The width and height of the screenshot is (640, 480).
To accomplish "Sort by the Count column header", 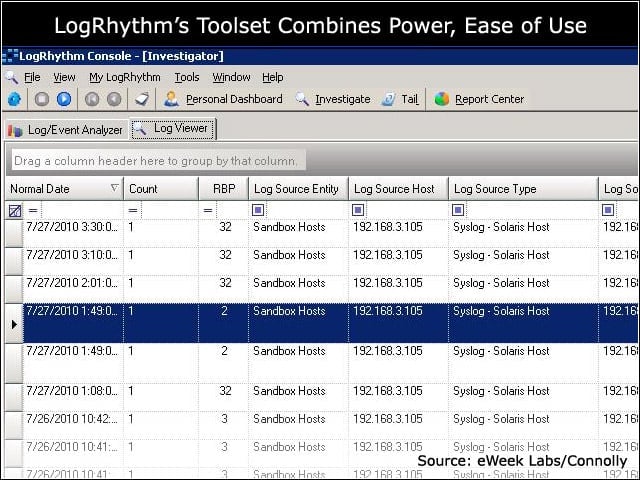I will 161,189.
